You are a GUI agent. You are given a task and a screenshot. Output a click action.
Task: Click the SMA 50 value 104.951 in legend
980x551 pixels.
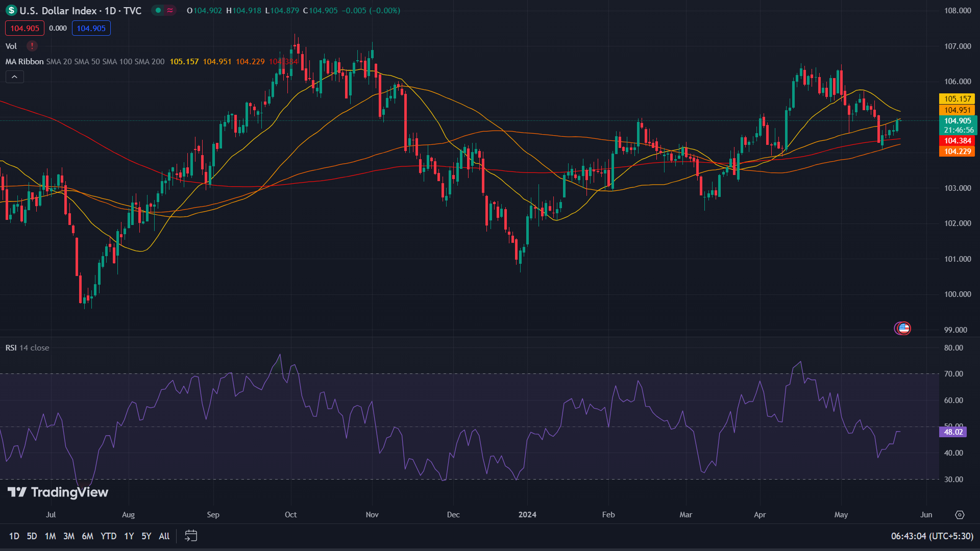[217, 62]
